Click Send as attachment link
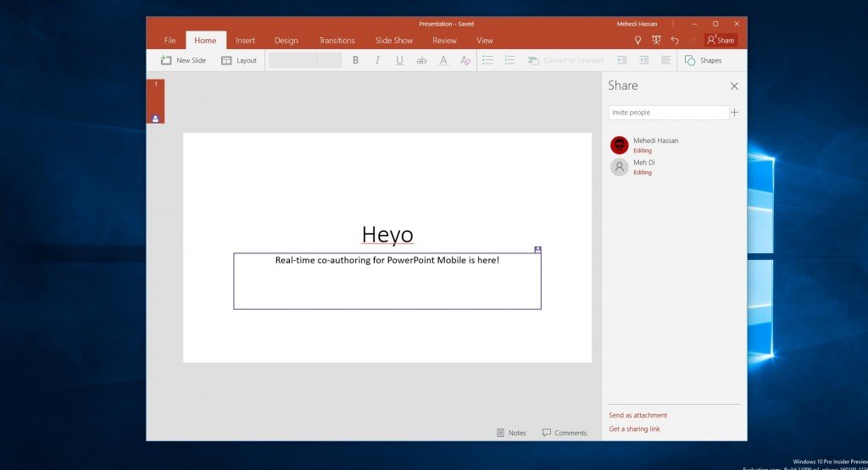Image resolution: width=868 pixels, height=470 pixels. (x=637, y=415)
